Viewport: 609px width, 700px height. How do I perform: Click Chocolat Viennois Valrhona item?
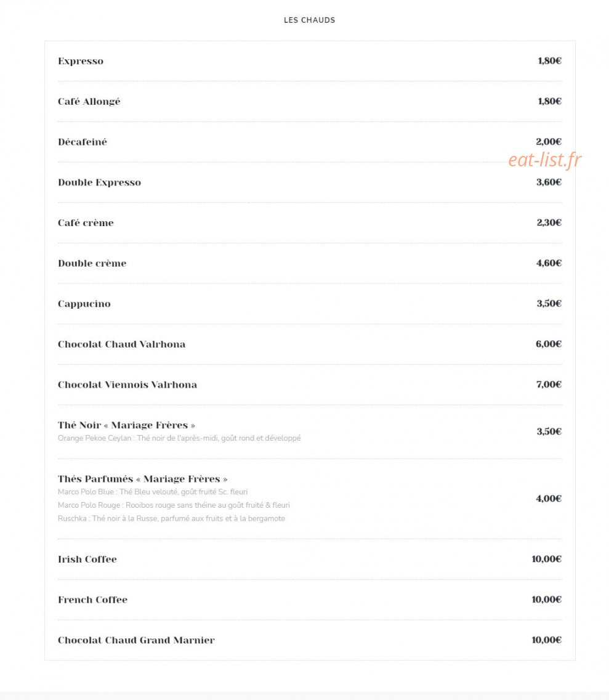coord(127,385)
